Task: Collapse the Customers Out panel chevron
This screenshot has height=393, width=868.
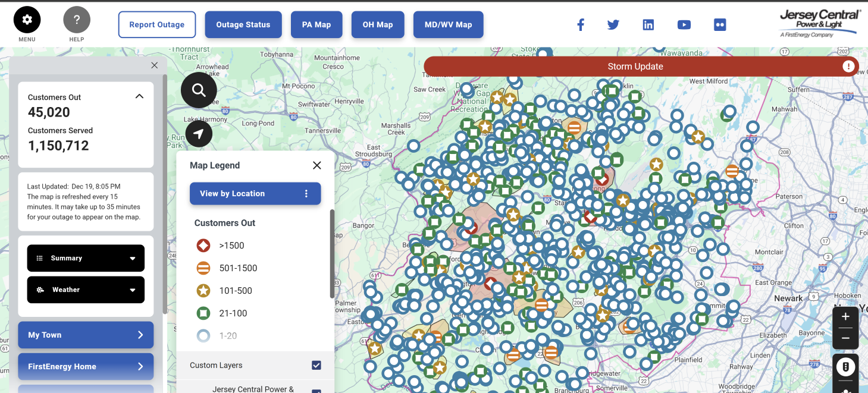Action: (x=139, y=96)
